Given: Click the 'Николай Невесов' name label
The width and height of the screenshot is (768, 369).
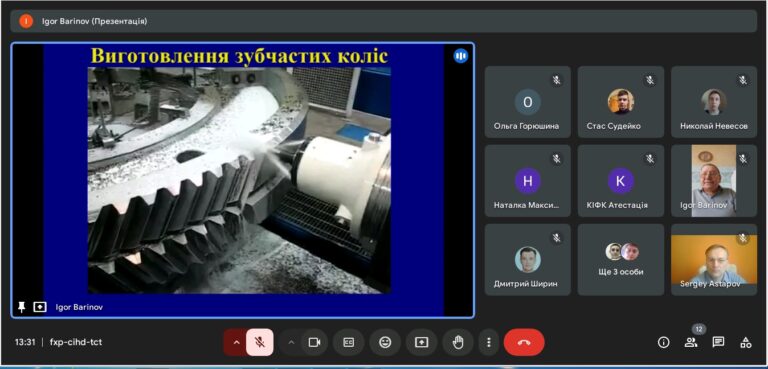Looking at the screenshot, I should click(x=714, y=126).
